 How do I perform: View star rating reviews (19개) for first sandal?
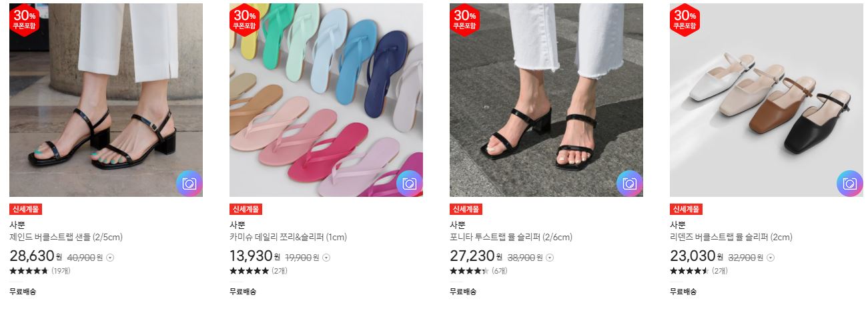point(40,271)
